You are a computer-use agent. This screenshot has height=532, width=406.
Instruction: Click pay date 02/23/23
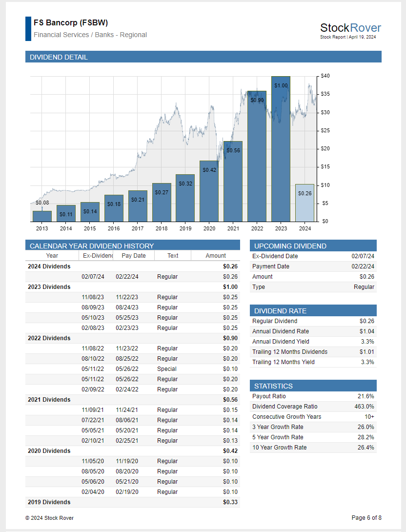[x=127, y=328]
